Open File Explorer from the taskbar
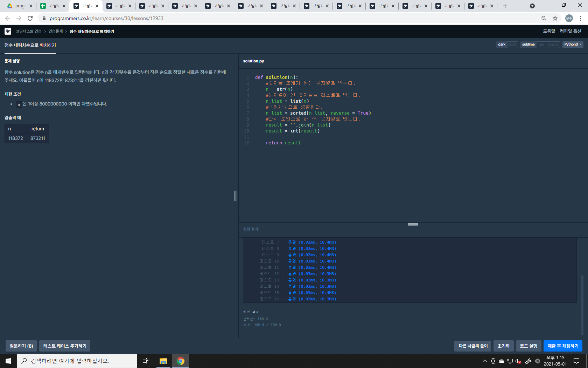Image resolution: width=588 pixels, height=368 pixels. (163, 361)
